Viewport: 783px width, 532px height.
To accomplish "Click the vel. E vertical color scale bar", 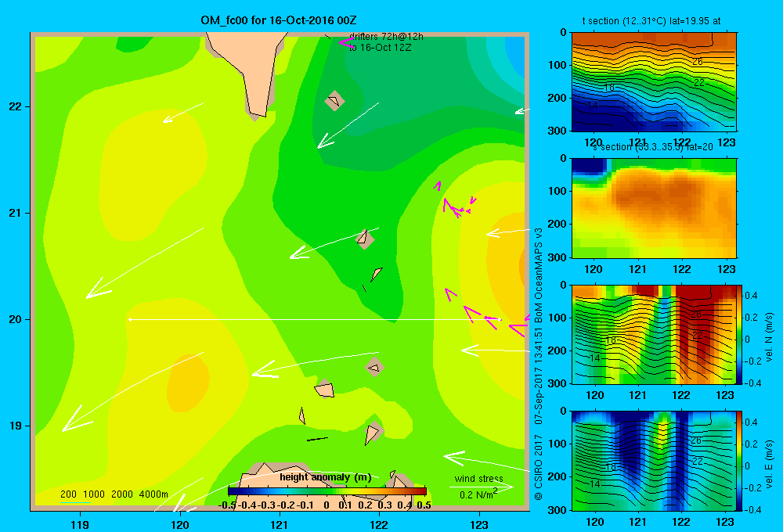I will tap(740, 461).
